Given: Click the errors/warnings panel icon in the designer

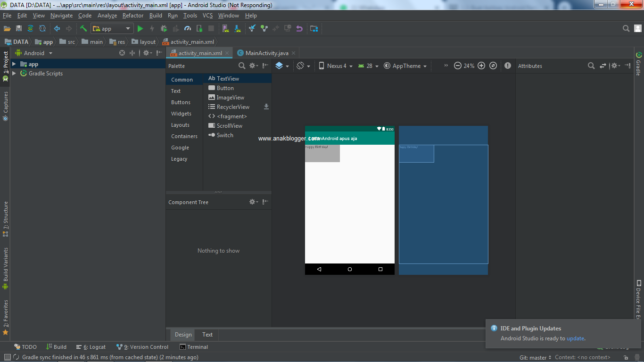Looking at the screenshot, I should tap(507, 66).
